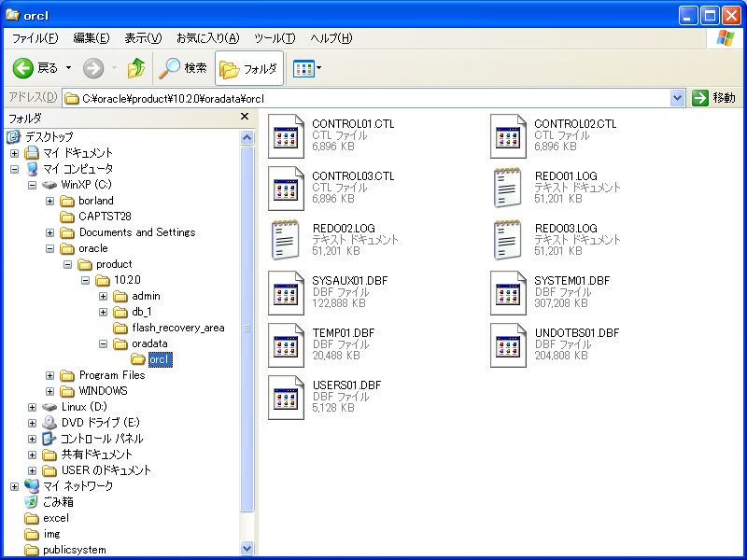
Task: Collapse the oradata folder node
Action: 103,343
